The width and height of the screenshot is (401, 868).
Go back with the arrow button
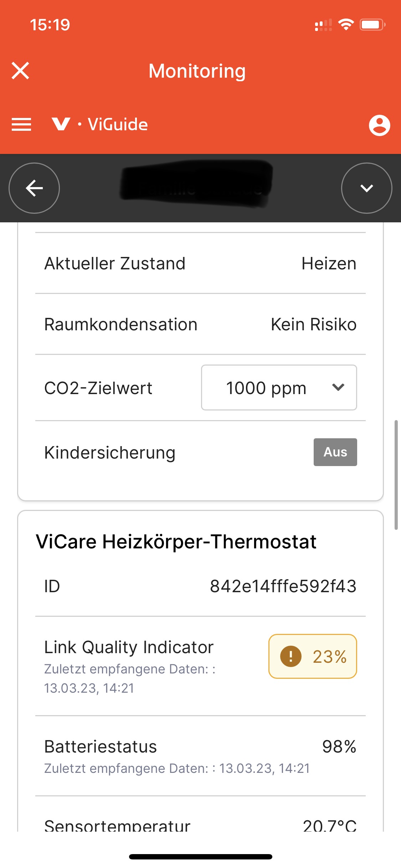[34, 188]
